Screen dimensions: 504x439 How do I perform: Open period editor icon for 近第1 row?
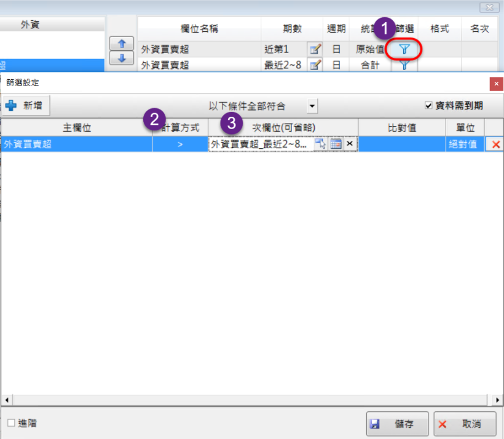(x=315, y=49)
